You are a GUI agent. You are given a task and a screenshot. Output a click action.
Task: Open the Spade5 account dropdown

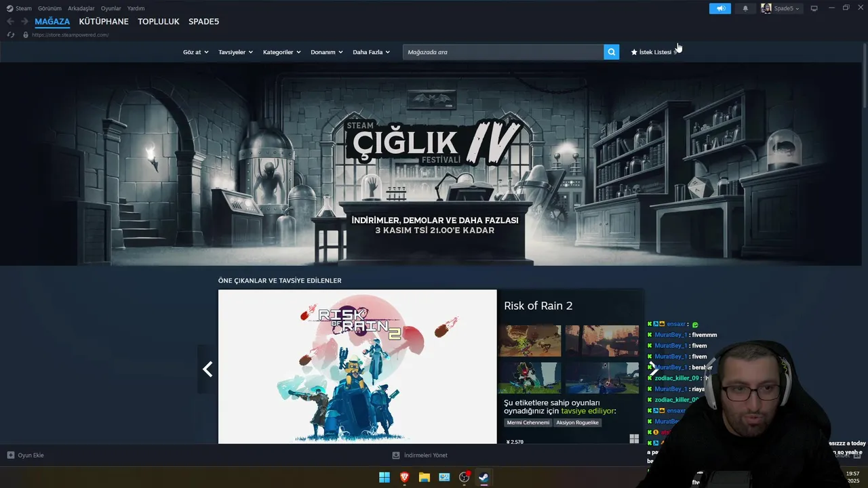click(787, 8)
